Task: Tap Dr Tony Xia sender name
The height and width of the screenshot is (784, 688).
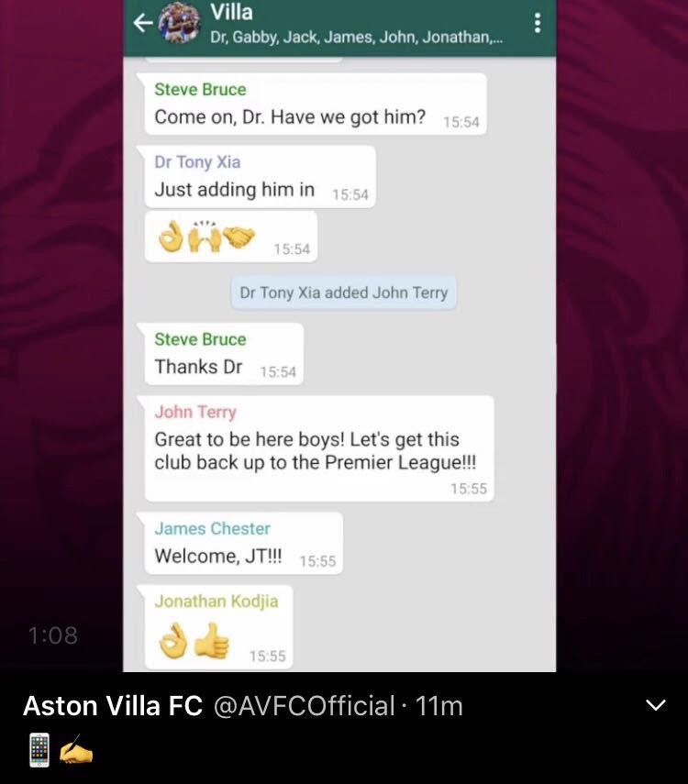Action: (197, 162)
